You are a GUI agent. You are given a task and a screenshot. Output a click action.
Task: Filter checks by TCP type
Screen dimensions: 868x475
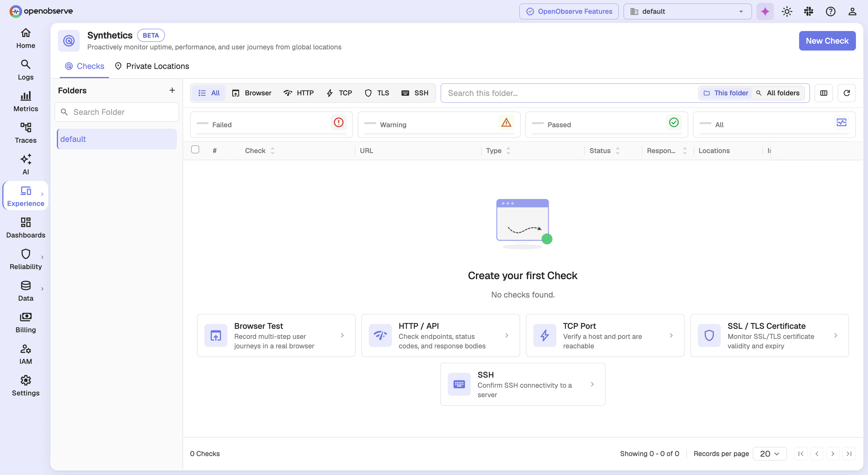[x=339, y=93]
